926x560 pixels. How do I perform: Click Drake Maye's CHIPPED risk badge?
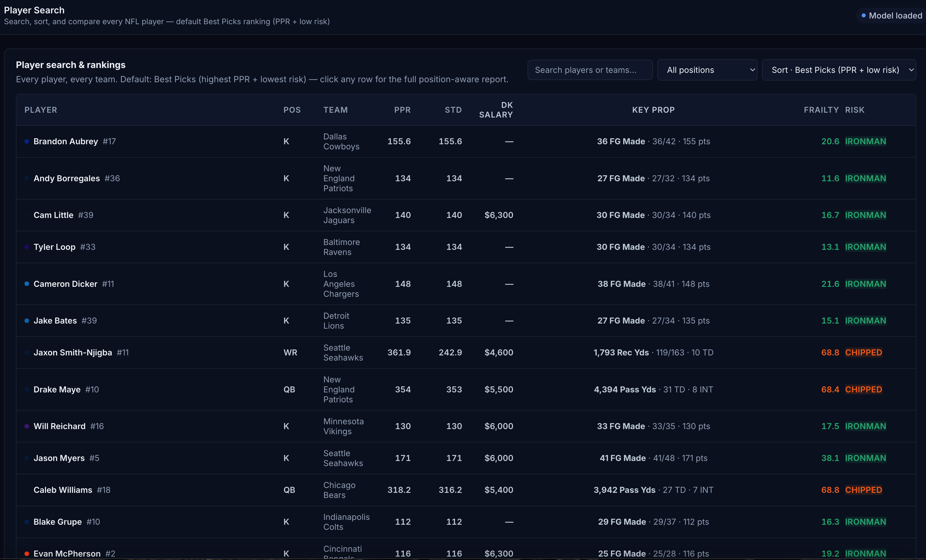[863, 389]
